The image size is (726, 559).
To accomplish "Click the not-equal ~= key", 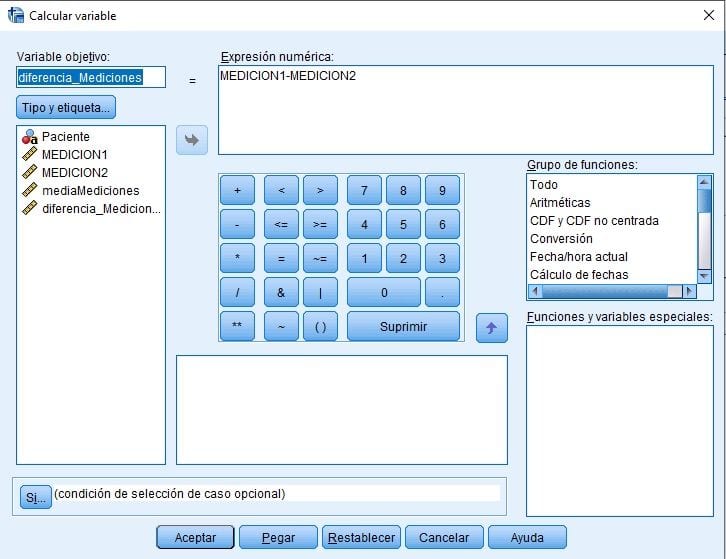I will click(x=320, y=258).
